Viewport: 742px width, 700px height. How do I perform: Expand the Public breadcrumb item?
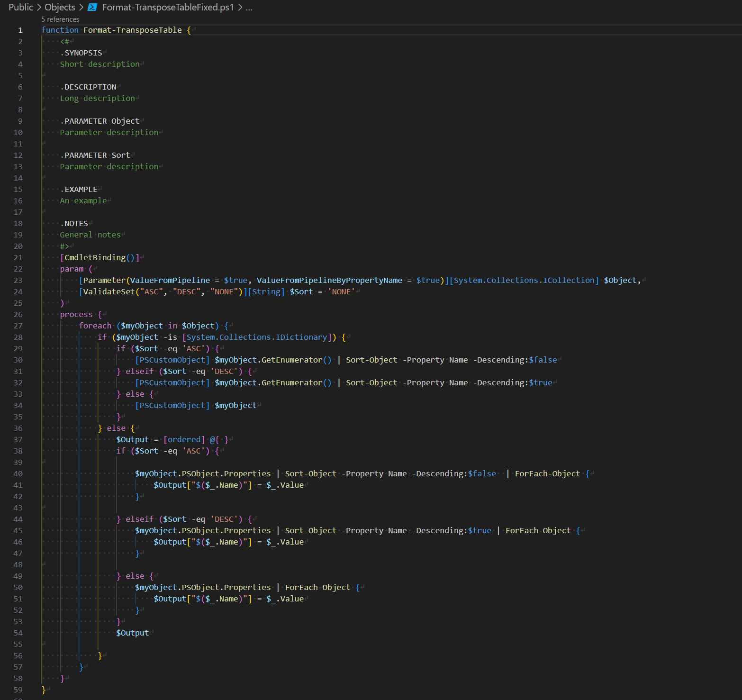[20, 7]
